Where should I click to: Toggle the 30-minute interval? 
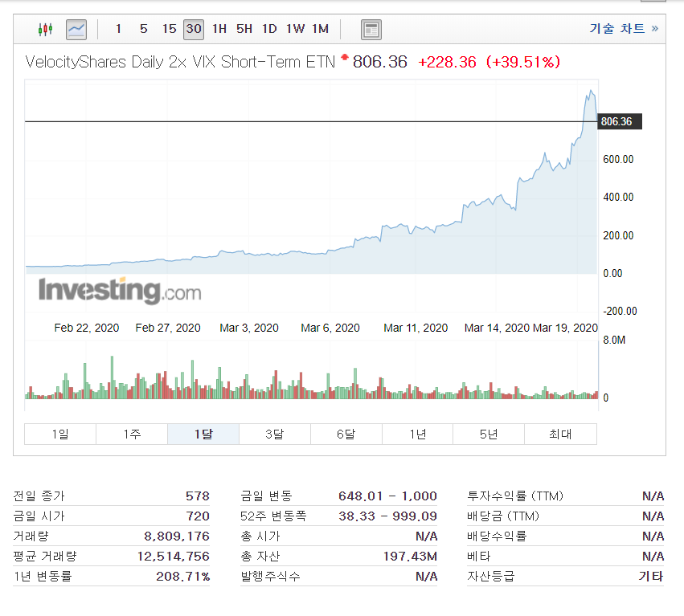[x=193, y=28]
